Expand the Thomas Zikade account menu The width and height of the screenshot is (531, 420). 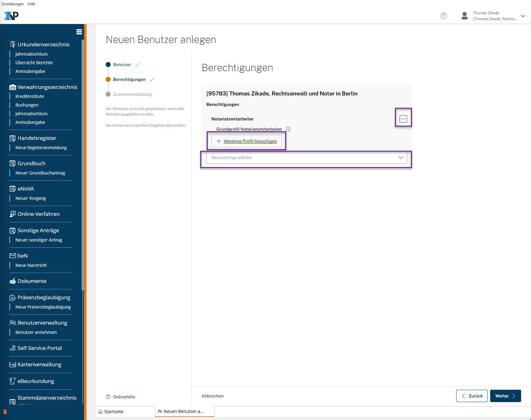[523, 16]
